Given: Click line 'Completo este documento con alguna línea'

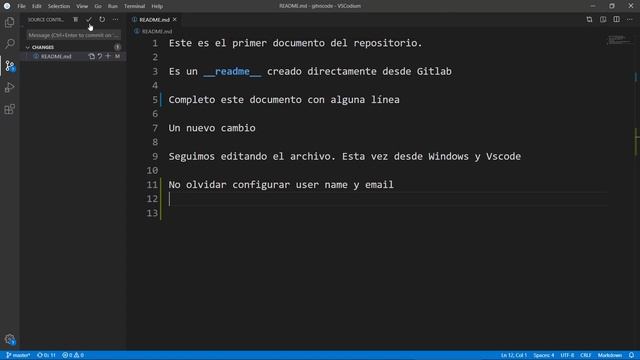Looking at the screenshot, I should 284,100.
